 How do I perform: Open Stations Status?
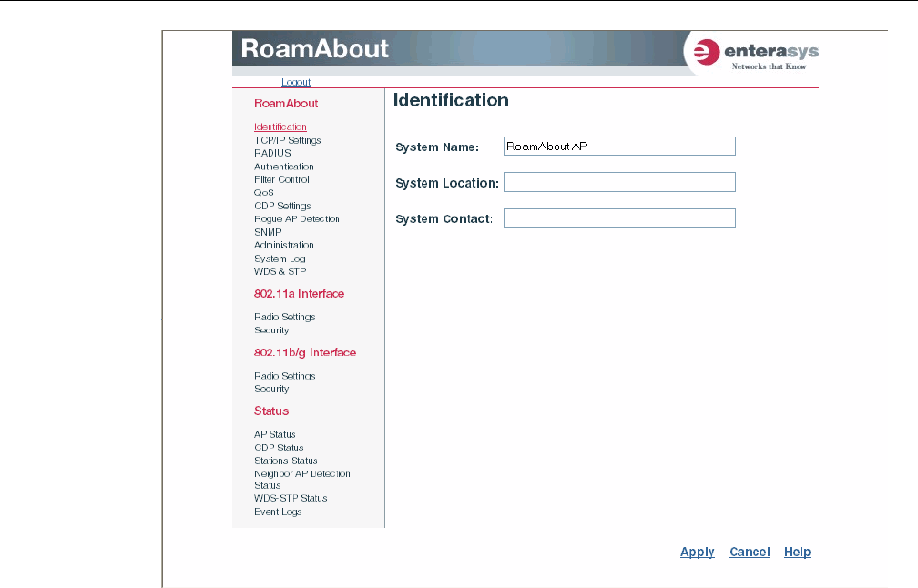point(286,461)
